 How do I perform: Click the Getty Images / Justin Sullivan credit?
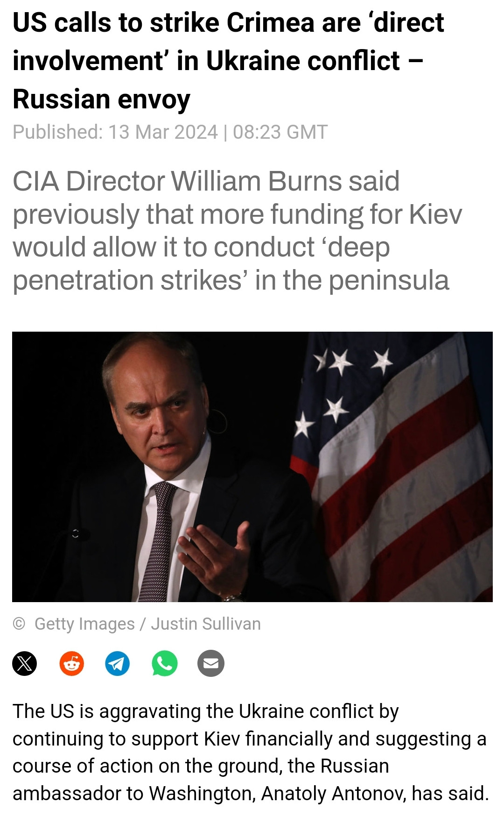(147, 624)
